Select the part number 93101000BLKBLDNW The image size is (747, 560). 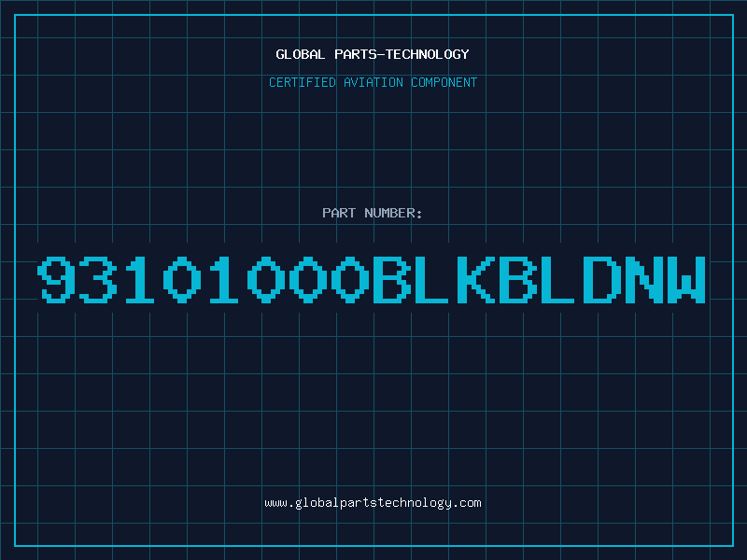coord(372,279)
